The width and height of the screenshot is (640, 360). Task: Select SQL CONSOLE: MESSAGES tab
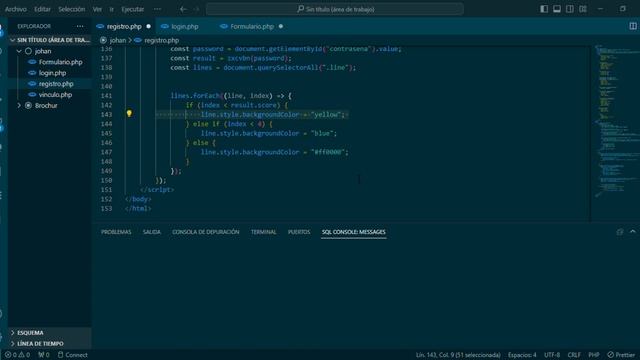(353, 232)
